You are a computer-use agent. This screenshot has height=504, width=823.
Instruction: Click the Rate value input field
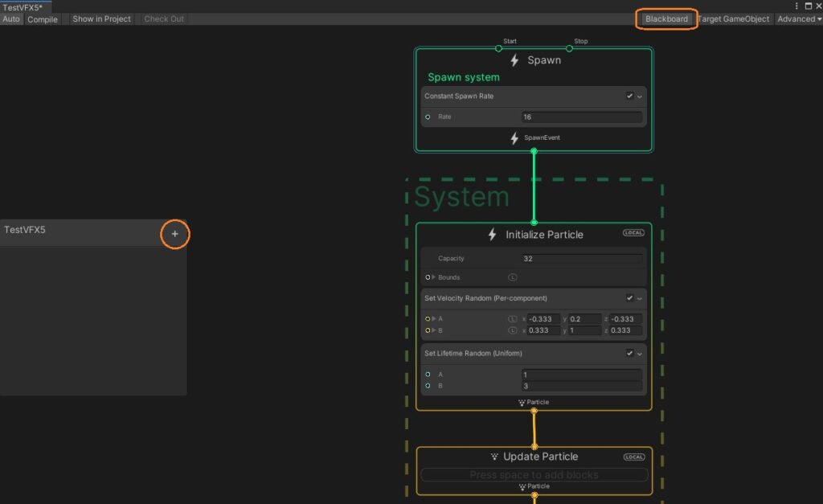click(x=581, y=117)
